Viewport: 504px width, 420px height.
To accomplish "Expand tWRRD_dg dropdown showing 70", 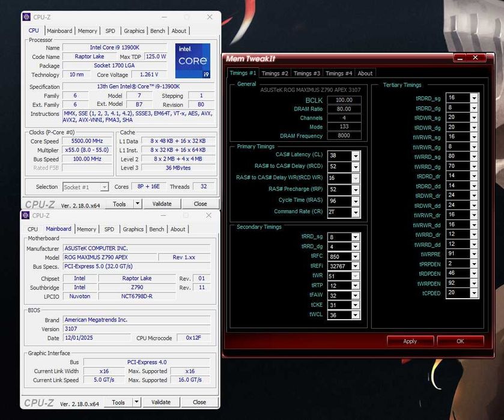I will tap(474, 166).
